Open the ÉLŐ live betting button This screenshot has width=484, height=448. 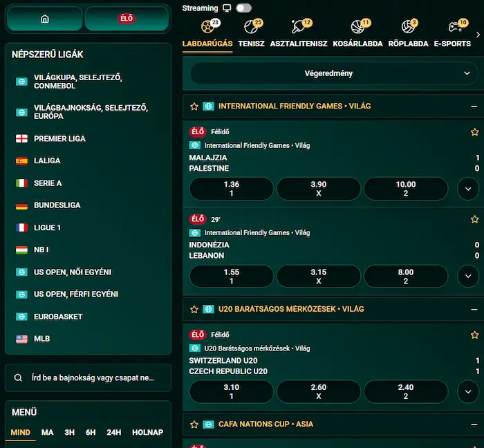coord(127,19)
